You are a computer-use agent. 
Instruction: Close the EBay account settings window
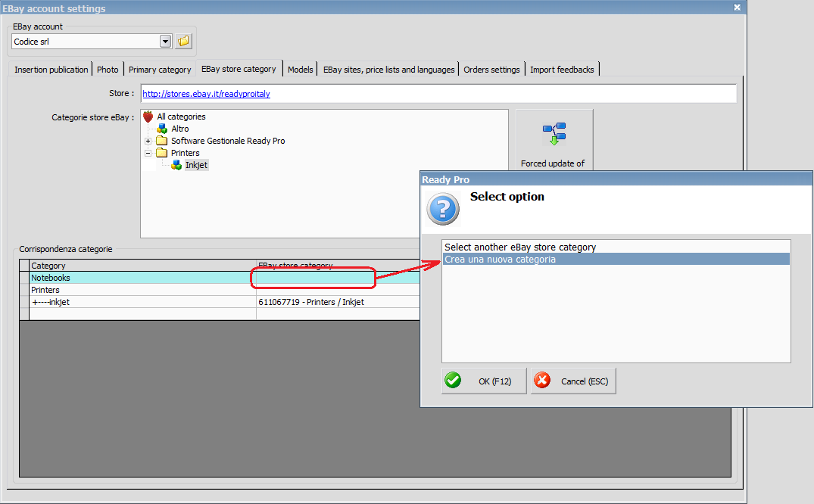pyautogui.click(x=737, y=8)
